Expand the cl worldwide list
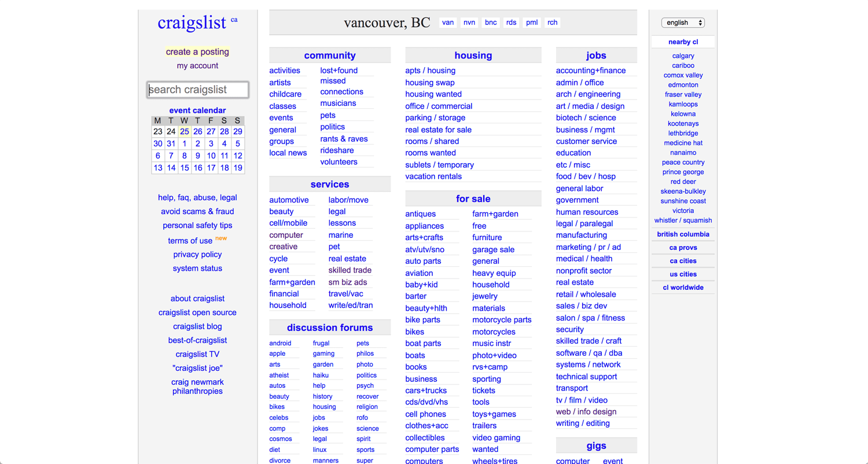Viewport: 868px width, 464px height. point(683,288)
